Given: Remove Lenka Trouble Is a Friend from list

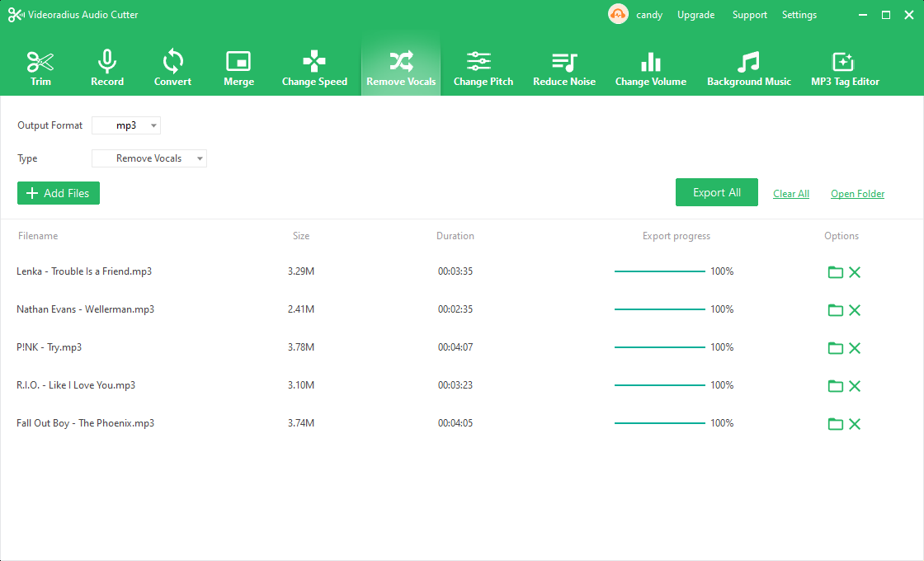Looking at the screenshot, I should coord(855,271).
